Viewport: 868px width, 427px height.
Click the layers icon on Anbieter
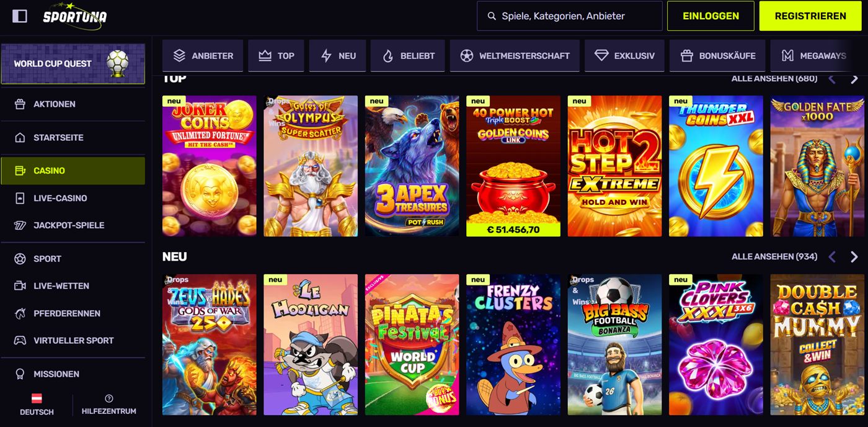coord(179,56)
